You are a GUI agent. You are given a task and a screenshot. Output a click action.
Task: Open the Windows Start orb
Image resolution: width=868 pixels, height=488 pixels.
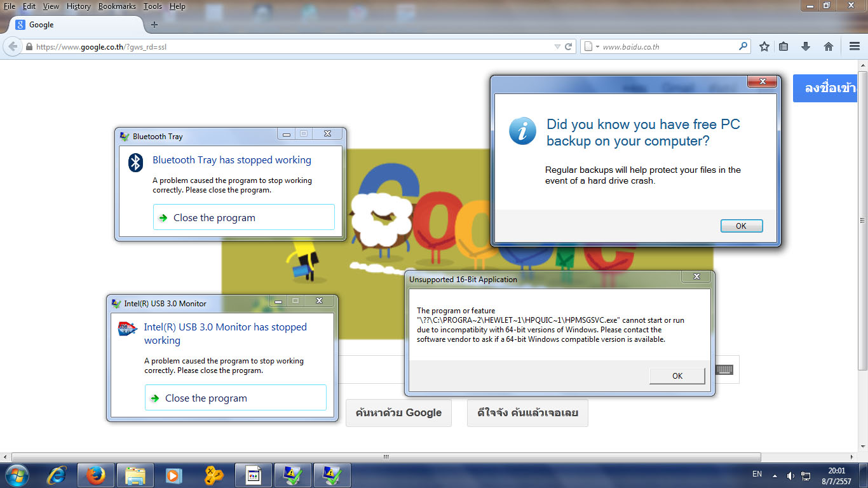17,475
